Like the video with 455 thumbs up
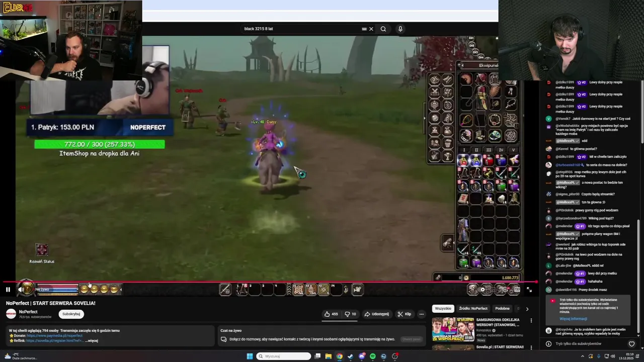Screen dimensions: 644x362 pos(331,314)
